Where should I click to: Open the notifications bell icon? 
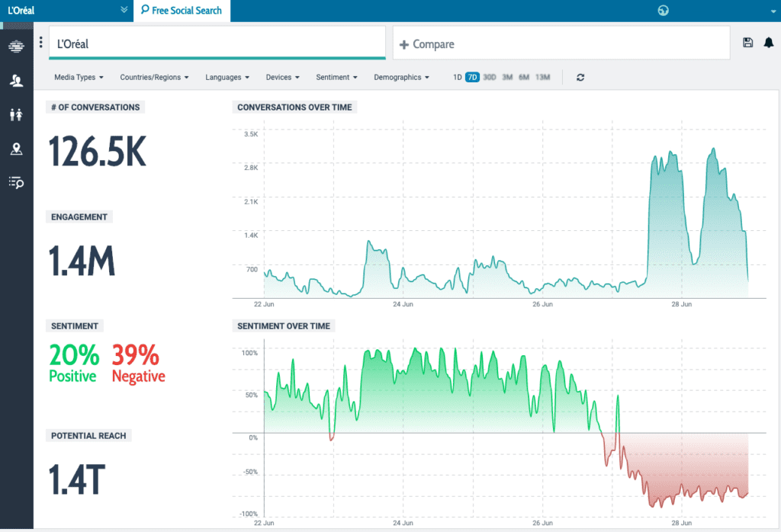[x=768, y=43]
